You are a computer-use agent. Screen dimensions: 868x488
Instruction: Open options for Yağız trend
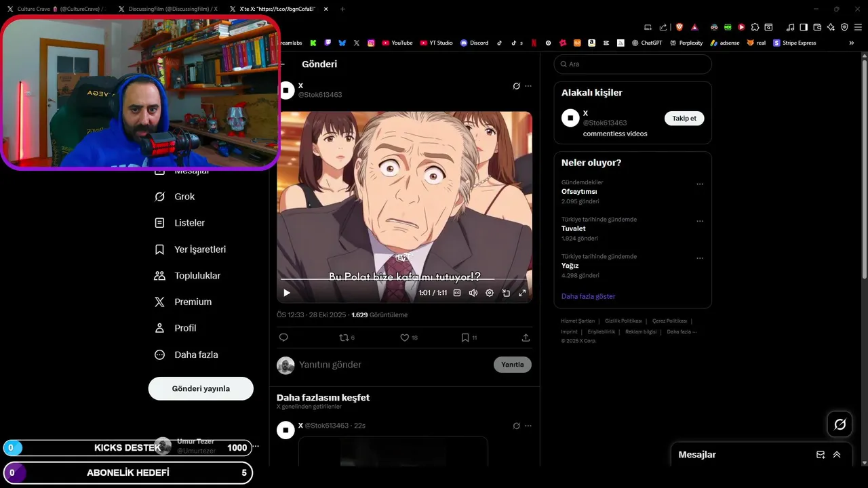coord(700,258)
